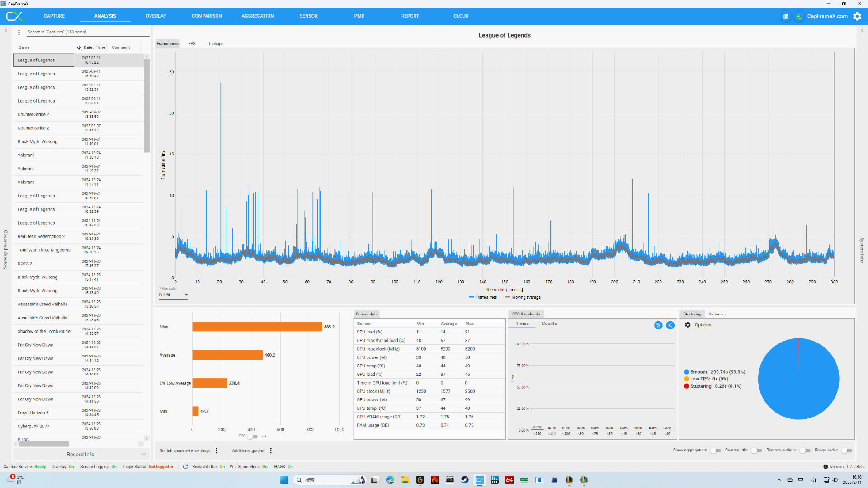Switch to the AGGREGATION tab
This screenshot has height=488, width=868.
tap(258, 16)
